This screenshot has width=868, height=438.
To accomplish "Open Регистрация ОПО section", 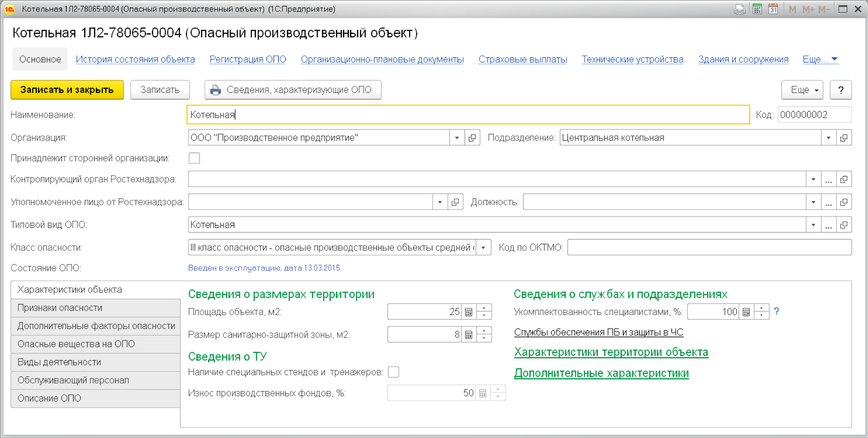I will click(x=248, y=59).
